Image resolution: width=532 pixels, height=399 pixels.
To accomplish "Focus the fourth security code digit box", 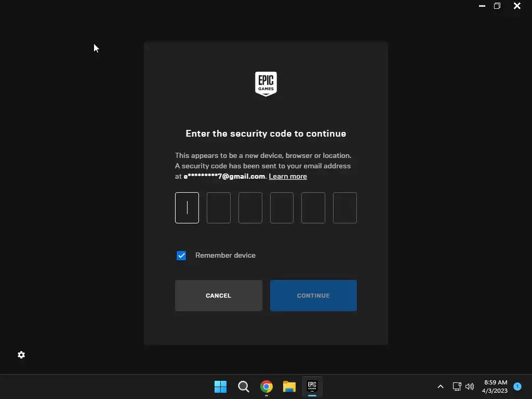I will click(282, 208).
